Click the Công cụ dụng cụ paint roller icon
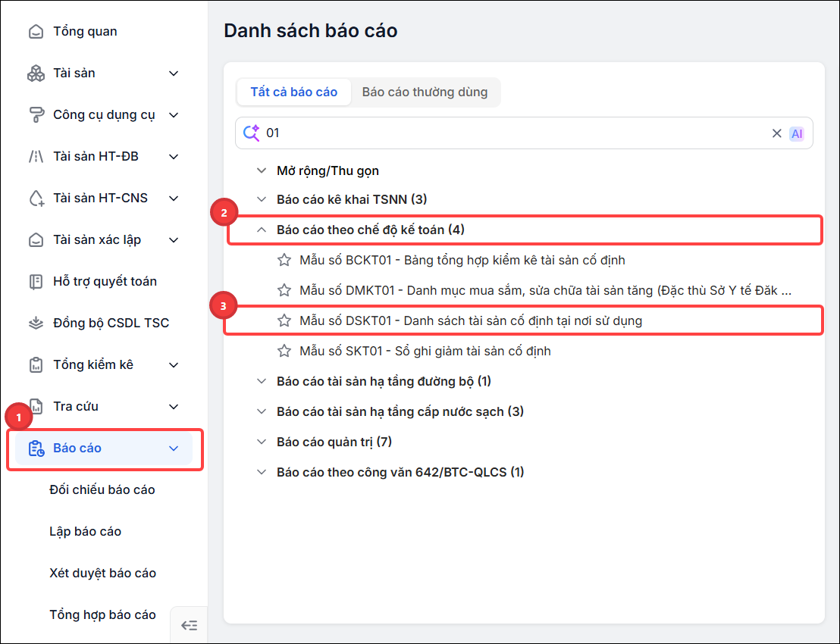Viewport: 840px width, 644px height. click(36, 115)
